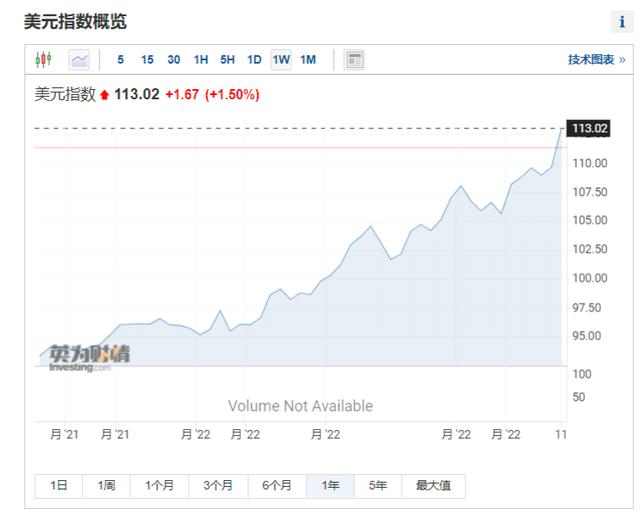The image size is (640, 514).
Task: Show the 1日 time range
Action: (59, 486)
